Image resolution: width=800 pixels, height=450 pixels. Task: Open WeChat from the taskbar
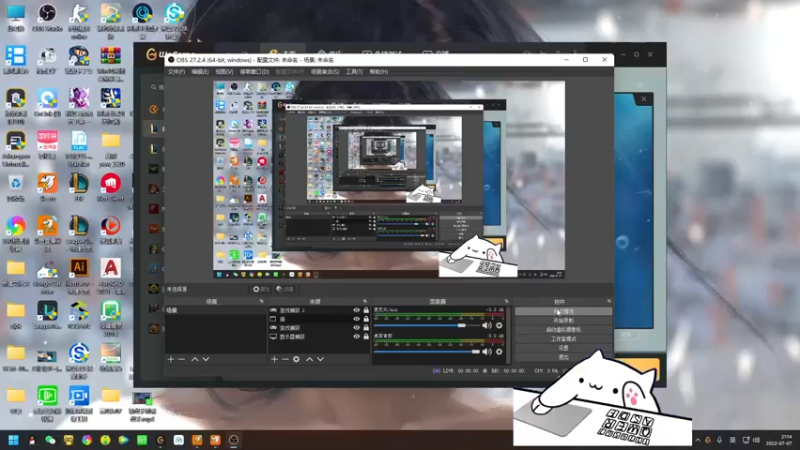pos(50,440)
